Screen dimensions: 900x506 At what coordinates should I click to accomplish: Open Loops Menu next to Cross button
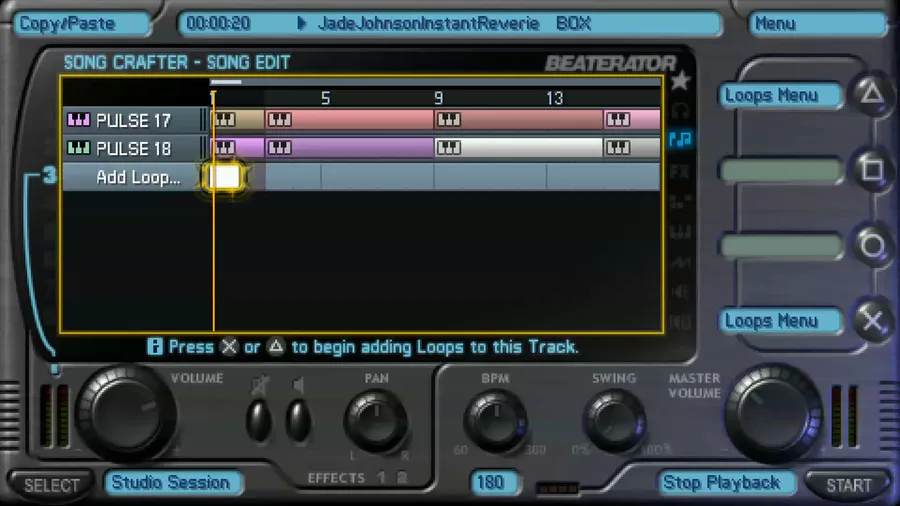coord(781,321)
